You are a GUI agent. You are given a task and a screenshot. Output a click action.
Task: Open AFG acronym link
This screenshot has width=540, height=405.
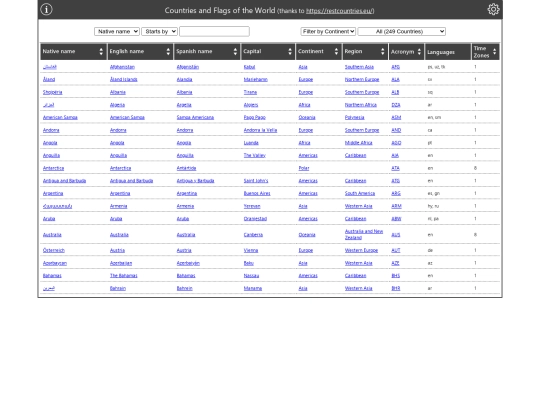pos(396,67)
